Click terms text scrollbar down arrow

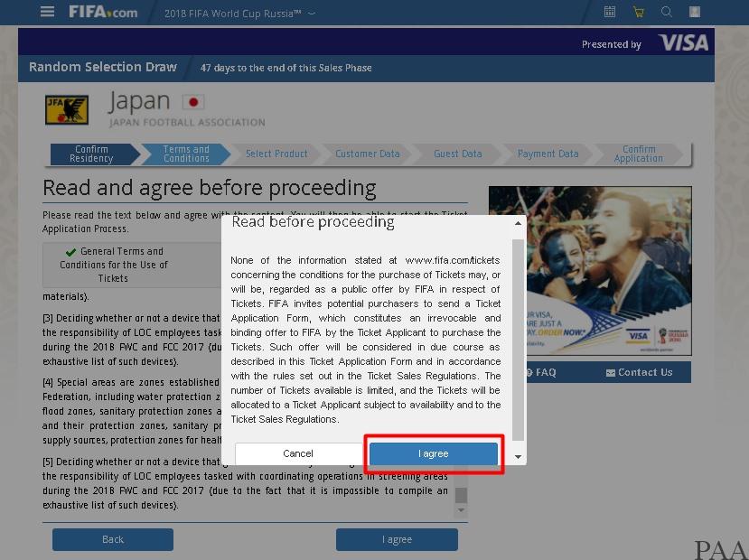tap(461, 510)
